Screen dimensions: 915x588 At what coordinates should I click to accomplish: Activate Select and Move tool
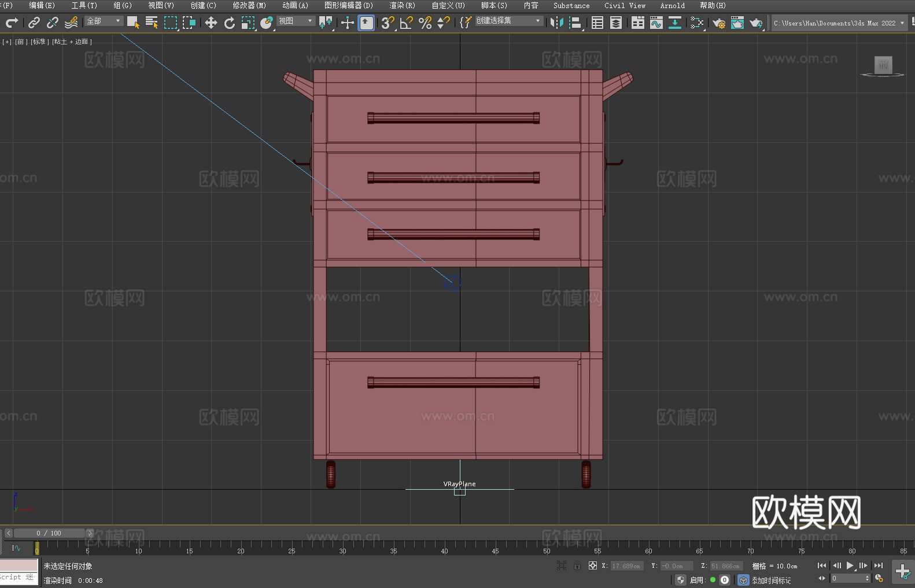point(211,23)
